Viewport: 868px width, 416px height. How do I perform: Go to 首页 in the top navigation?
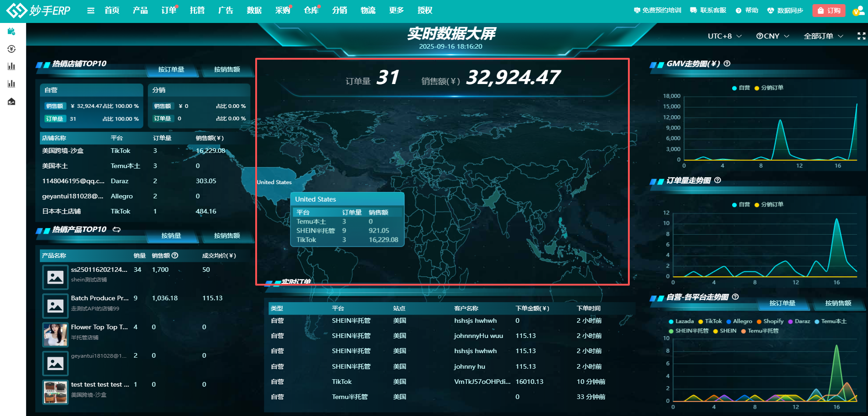coord(112,10)
